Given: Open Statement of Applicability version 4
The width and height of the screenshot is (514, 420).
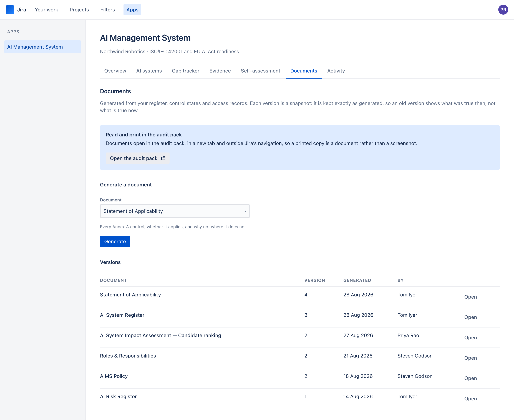Looking at the screenshot, I should click(470, 297).
